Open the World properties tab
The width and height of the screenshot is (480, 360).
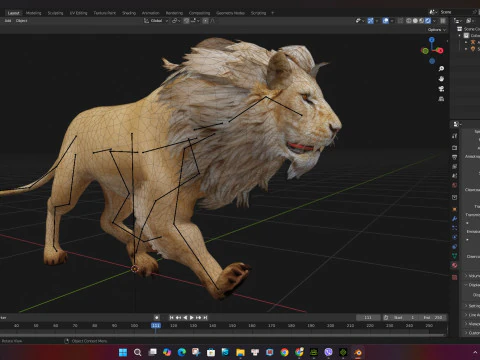coord(455,185)
